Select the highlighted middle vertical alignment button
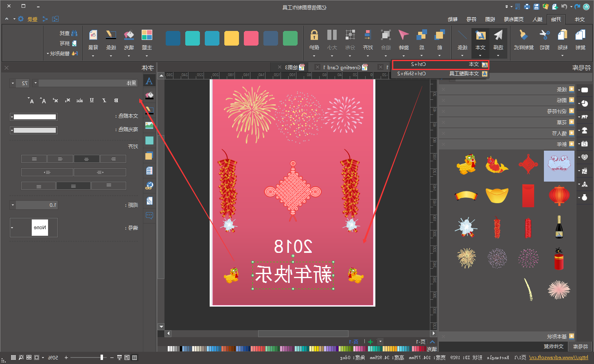Image resolution: width=594 pixels, height=364 pixels. coord(73,186)
